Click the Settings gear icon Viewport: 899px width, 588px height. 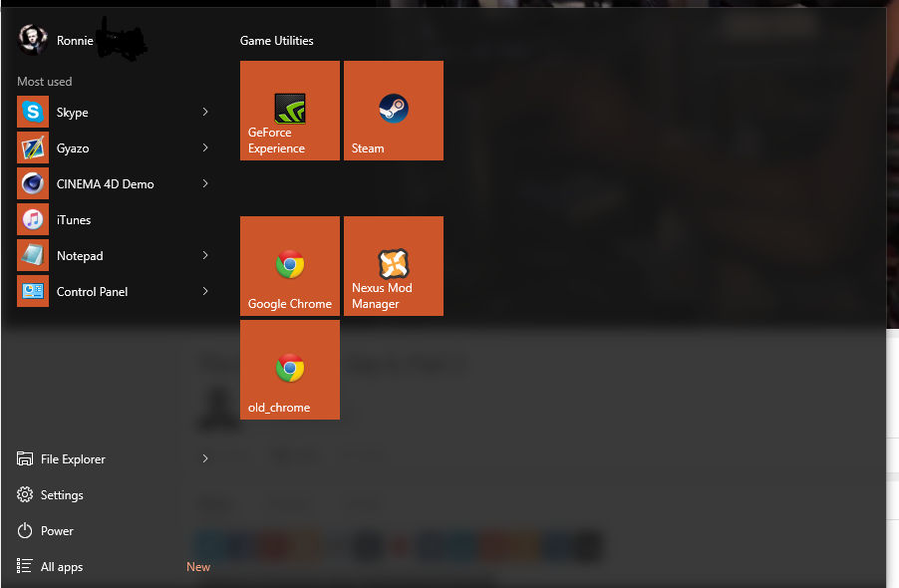coord(25,494)
